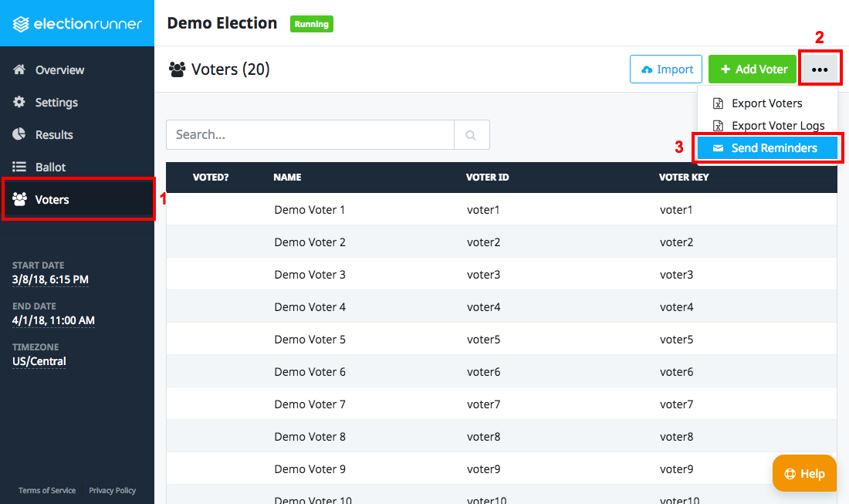Open Privacy Policy link
The width and height of the screenshot is (849, 504).
point(112,490)
